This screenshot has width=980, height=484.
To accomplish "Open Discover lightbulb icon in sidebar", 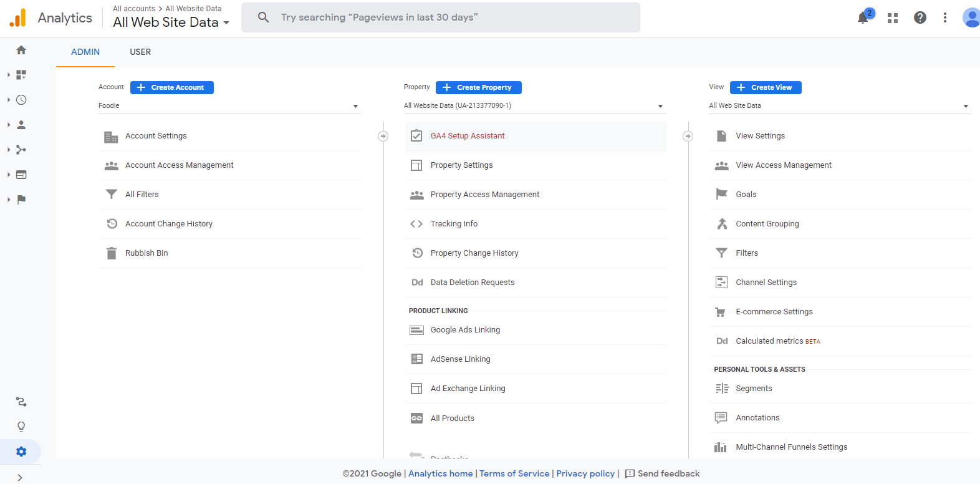I will pyautogui.click(x=21, y=427).
